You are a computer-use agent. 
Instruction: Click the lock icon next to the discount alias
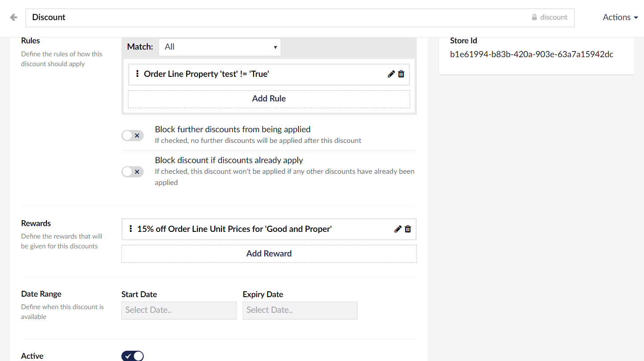point(535,17)
